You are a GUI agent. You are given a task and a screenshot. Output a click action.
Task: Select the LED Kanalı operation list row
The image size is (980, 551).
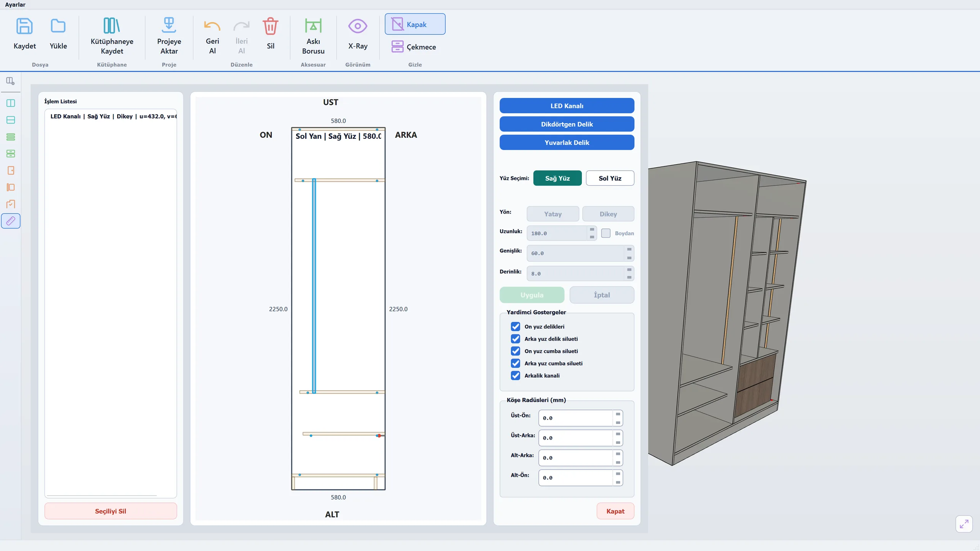pos(111,116)
